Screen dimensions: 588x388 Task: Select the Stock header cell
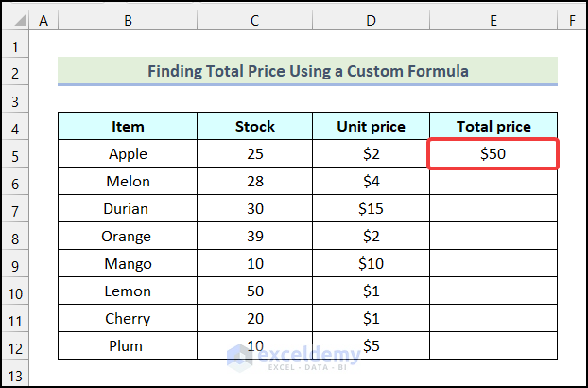(x=254, y=127)
